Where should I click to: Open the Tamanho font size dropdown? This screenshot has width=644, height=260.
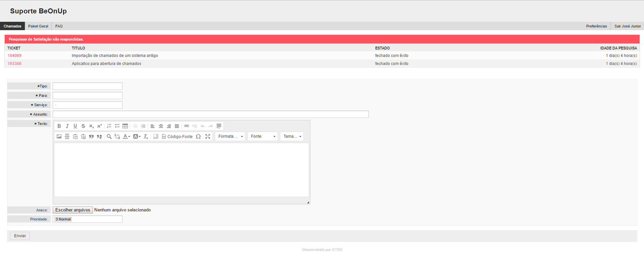click(292, 136)
